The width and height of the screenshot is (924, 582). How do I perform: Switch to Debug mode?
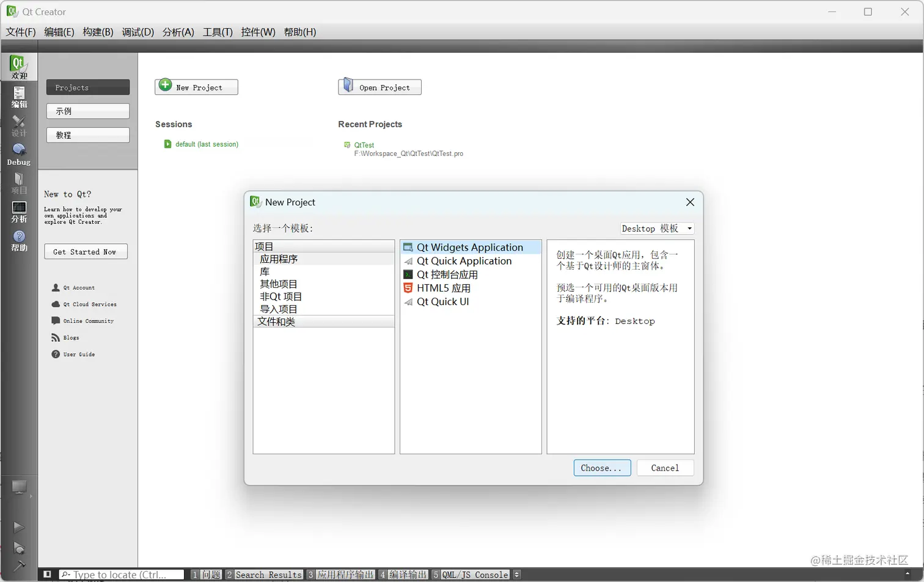pos(19,155)
